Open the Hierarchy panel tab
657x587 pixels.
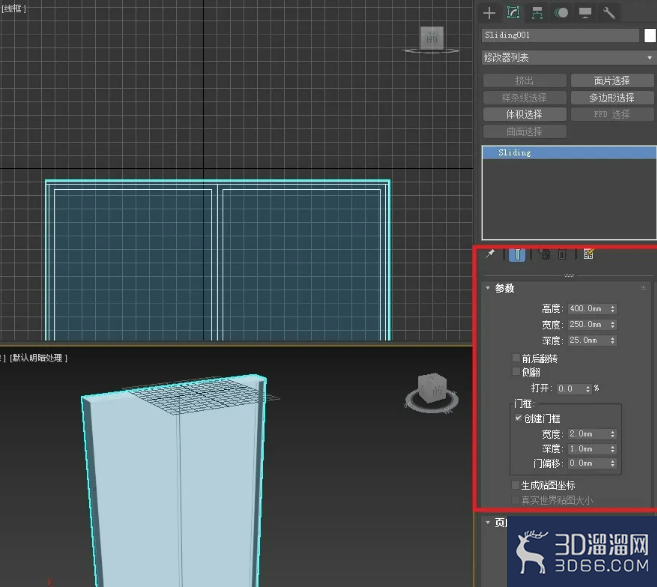tap(537, 13)
